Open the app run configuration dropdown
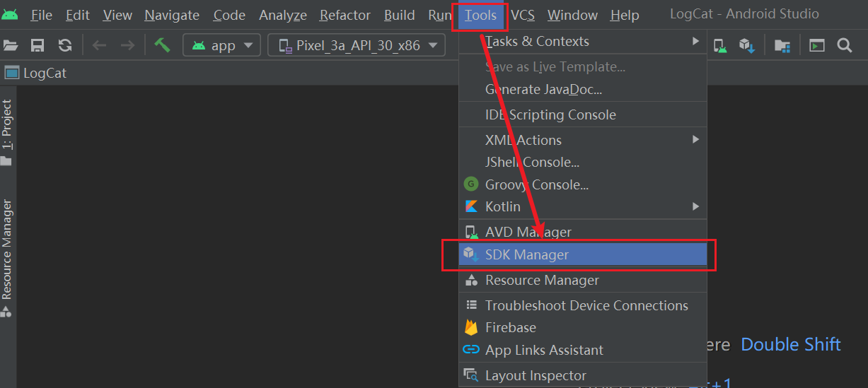868x388 pixels. [x=221, y=46]
